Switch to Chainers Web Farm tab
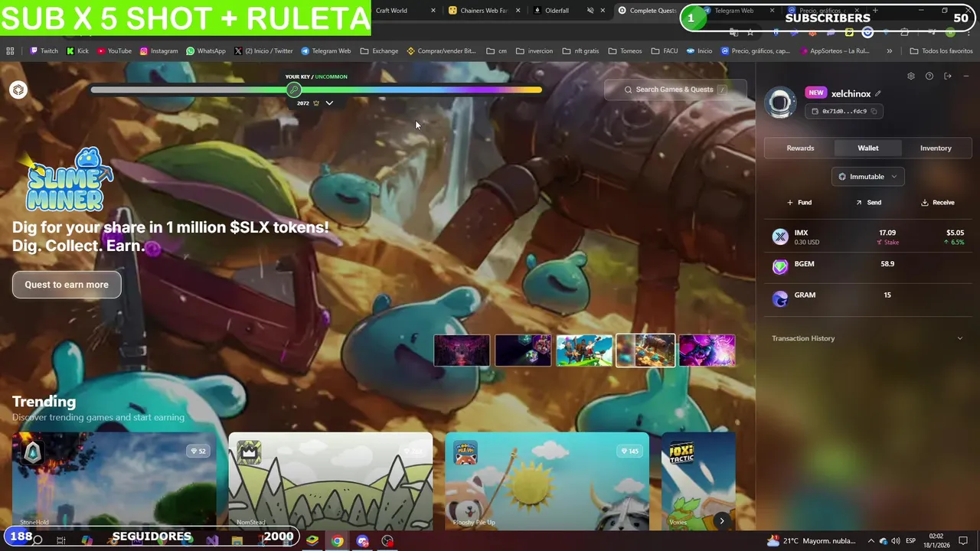Image resolution: width=980 pixels, height=551 pixels. click(483, 11)
